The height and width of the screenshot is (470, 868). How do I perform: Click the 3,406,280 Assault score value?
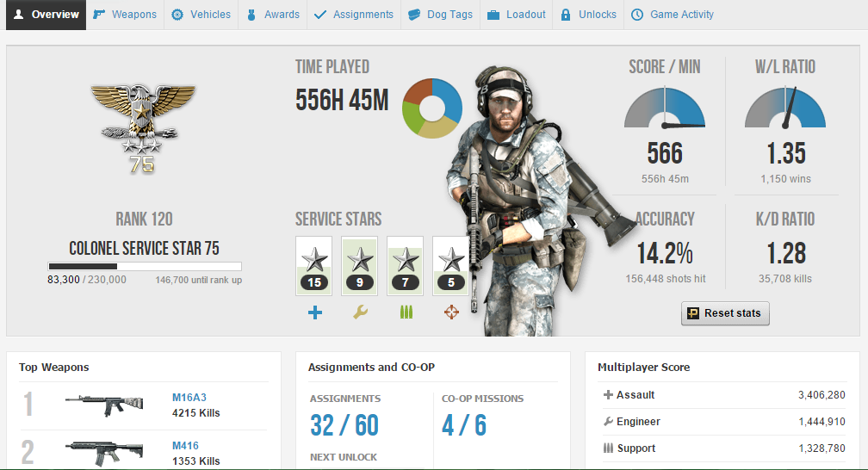[821, 395]
